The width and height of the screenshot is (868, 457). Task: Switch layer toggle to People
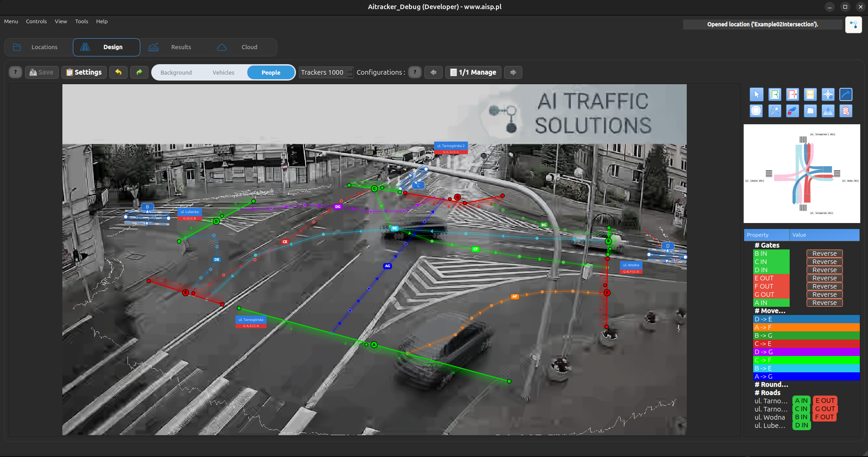271,72
